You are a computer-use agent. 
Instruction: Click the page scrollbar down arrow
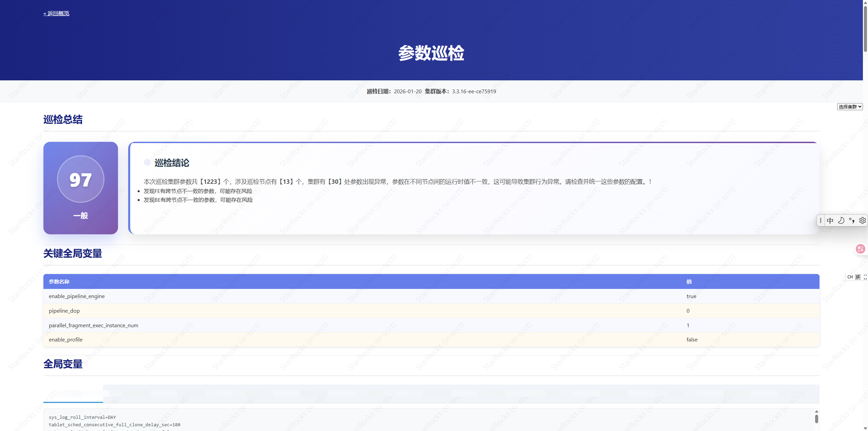click(865, 428)
